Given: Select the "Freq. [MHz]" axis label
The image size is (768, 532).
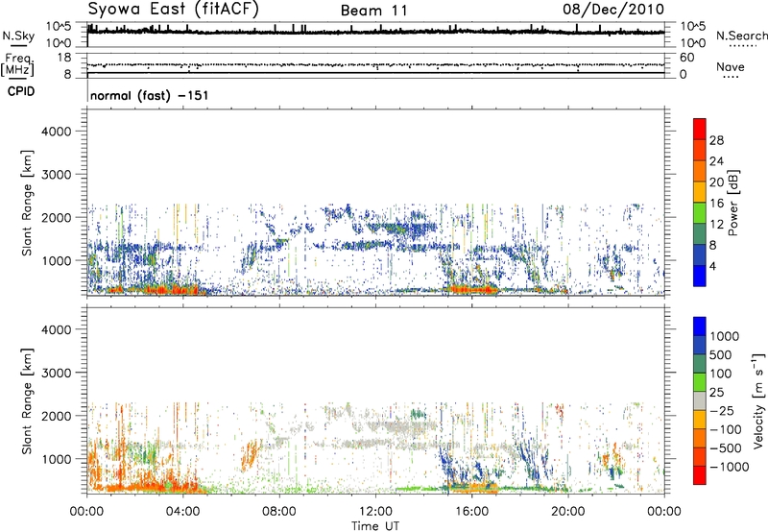Looking at the screenshot, I should [x=17, y=65].
